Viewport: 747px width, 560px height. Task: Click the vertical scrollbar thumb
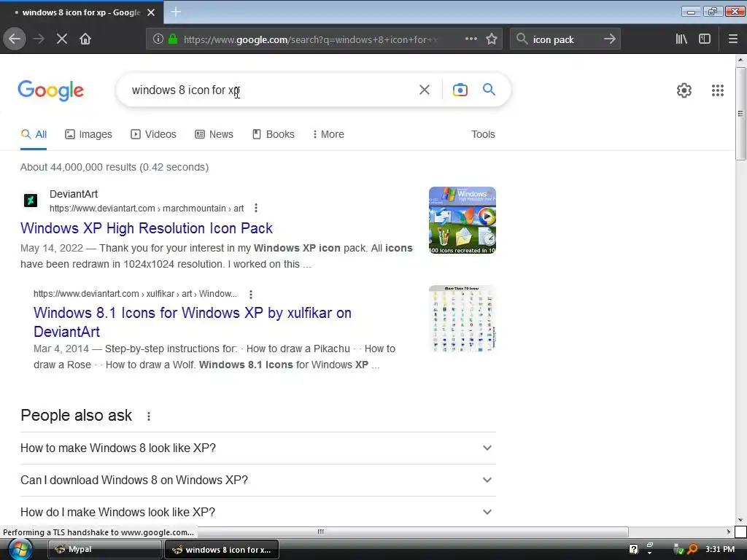tap(740, 114)
